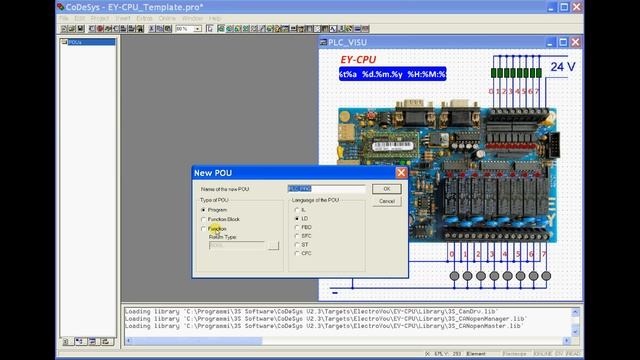Choose CFC as POU language

click(297, 253)
